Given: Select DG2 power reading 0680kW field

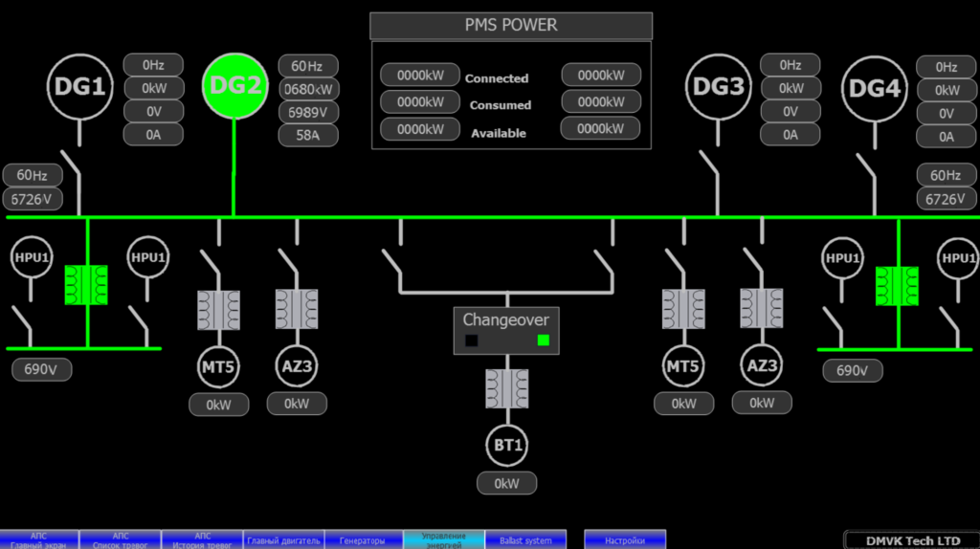Looking at the screenshot, I should [x=308, y=90].
